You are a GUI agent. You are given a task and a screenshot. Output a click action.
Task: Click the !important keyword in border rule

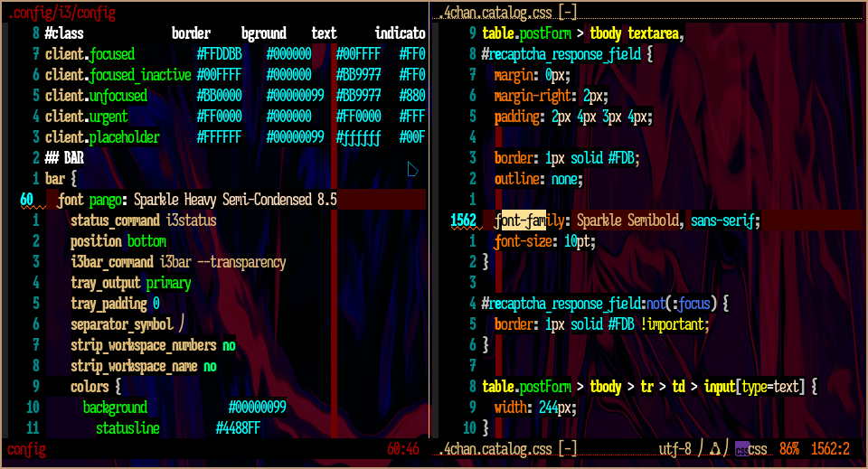tap(673, 324)
